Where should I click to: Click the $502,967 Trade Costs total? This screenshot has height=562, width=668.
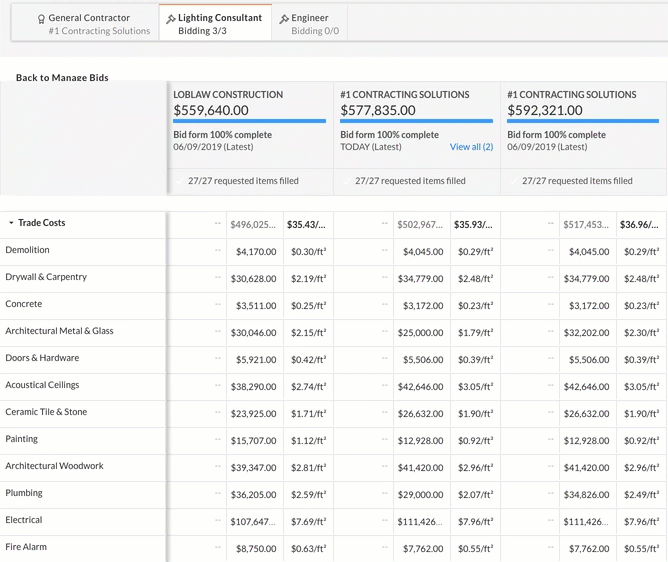pyautogui.click(x=422, y=225)
